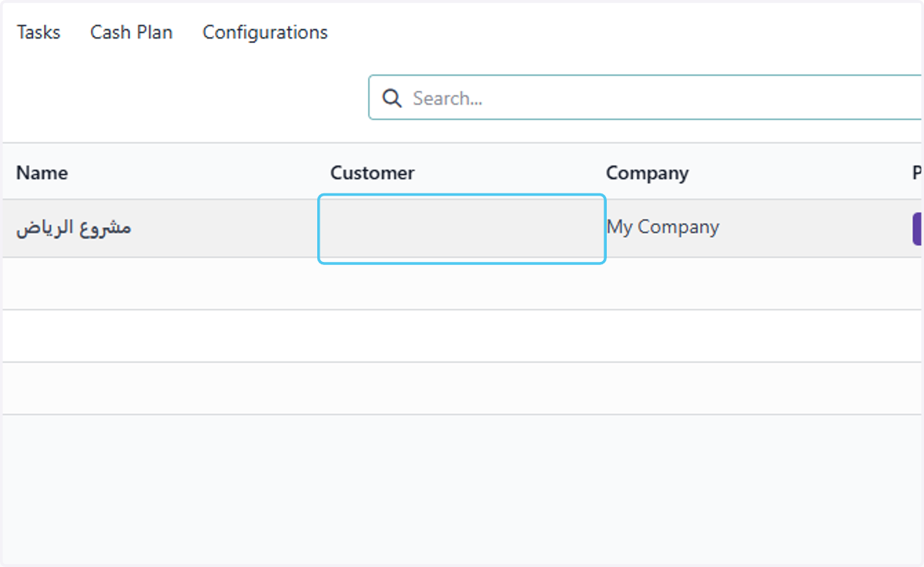
Task: Click the blank area below the list rows
Action: [x=462, y=489]
